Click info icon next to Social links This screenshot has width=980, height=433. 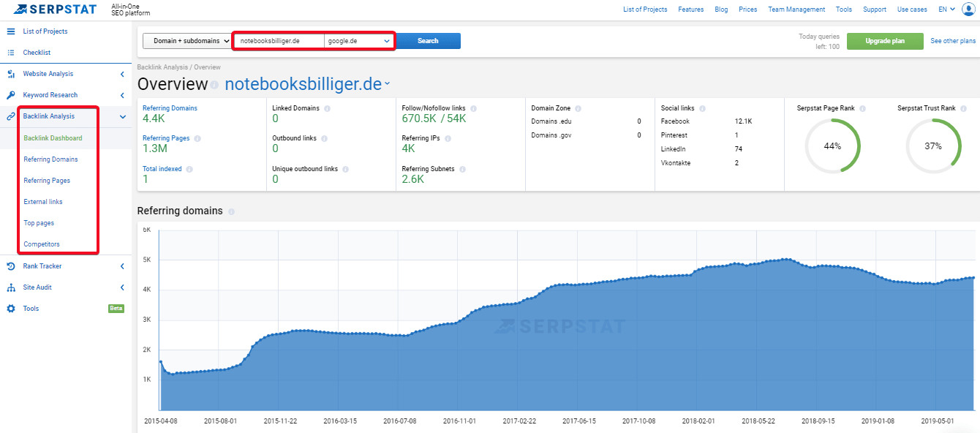[702, 108]
